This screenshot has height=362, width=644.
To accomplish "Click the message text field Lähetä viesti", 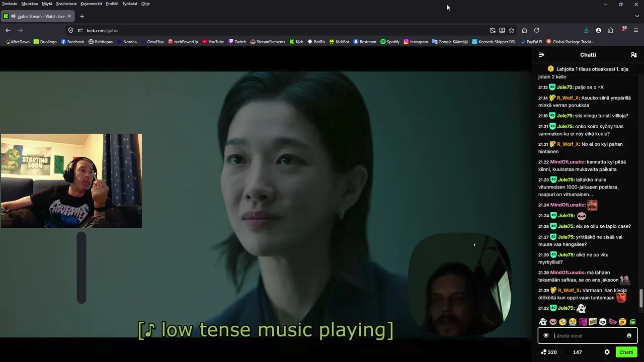I will [588, 335].
